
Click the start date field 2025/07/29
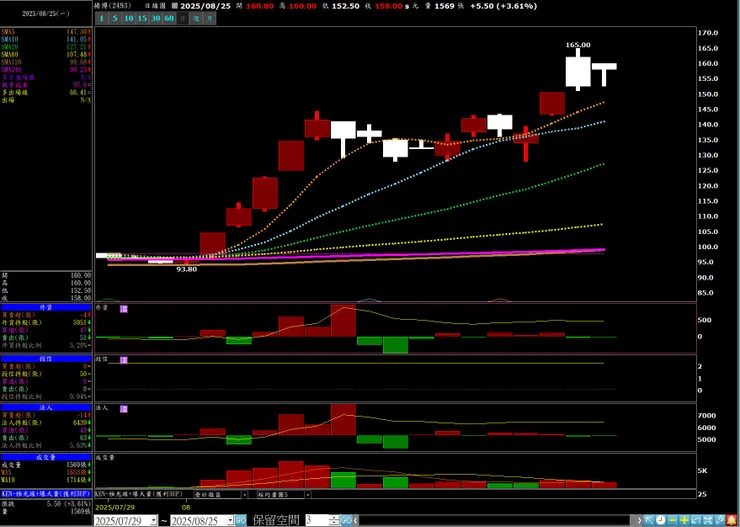(122, 520)
